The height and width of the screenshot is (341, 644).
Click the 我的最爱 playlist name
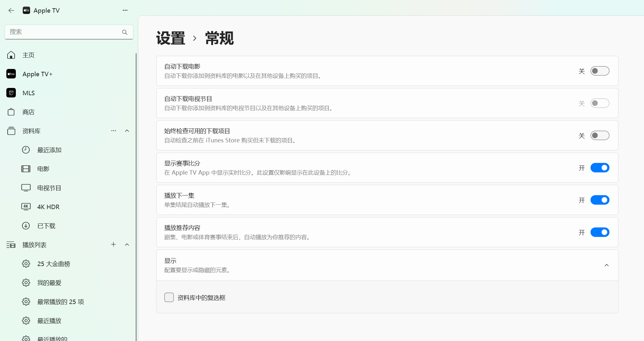pyautogui.click(x=49, y=283)
